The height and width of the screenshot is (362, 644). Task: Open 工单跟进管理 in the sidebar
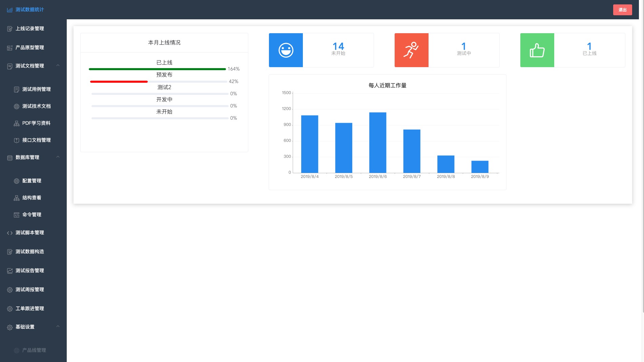click(33, 308)
